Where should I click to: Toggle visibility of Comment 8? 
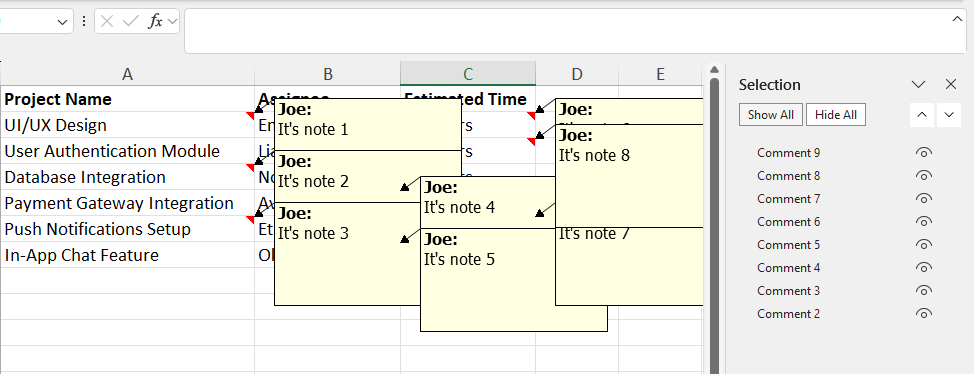pyautogui.click(x=924, y=176)
